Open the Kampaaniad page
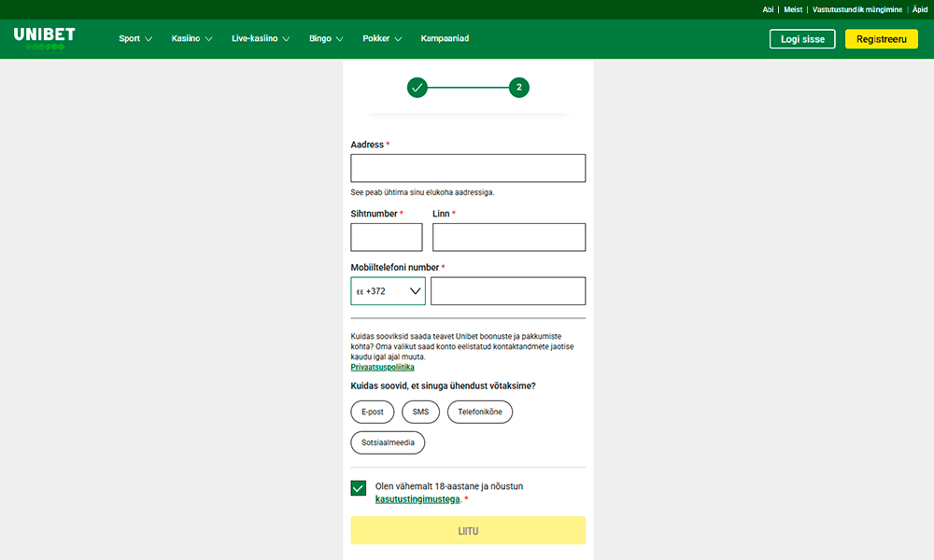 (445, 39)
